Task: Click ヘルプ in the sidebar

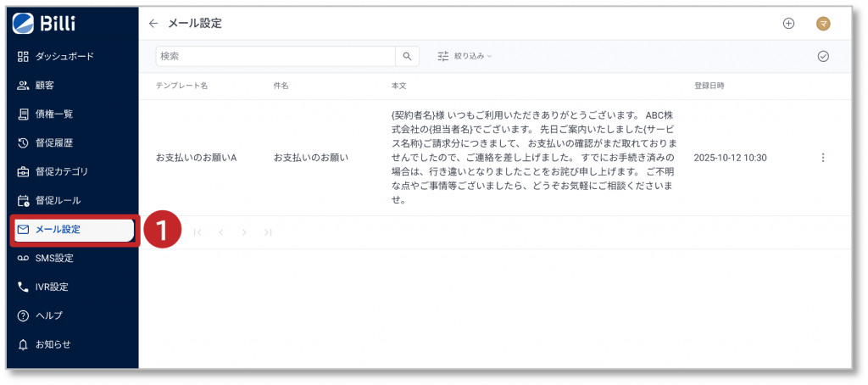Action: (x=49, y=315)
